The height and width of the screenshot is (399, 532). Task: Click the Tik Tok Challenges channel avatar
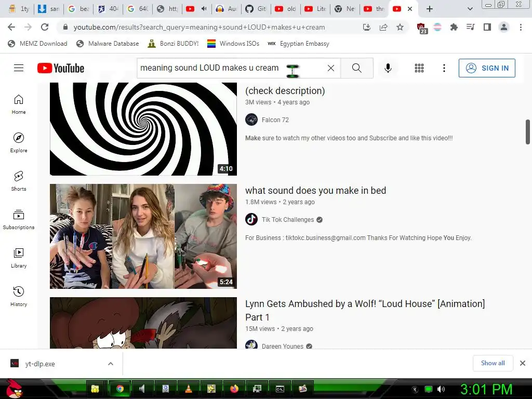coord(251,219)
